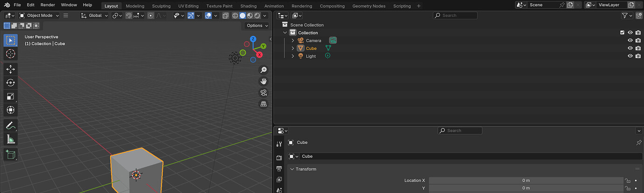Toggle snapping magnet button

tap(129, 15)
